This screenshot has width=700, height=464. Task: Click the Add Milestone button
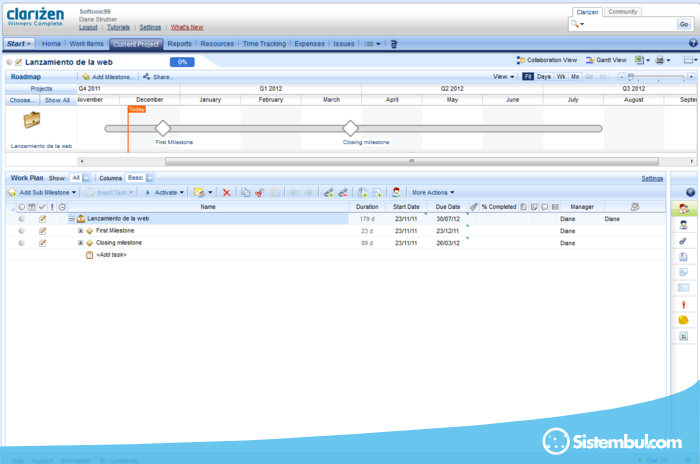[x=109, y=76]
